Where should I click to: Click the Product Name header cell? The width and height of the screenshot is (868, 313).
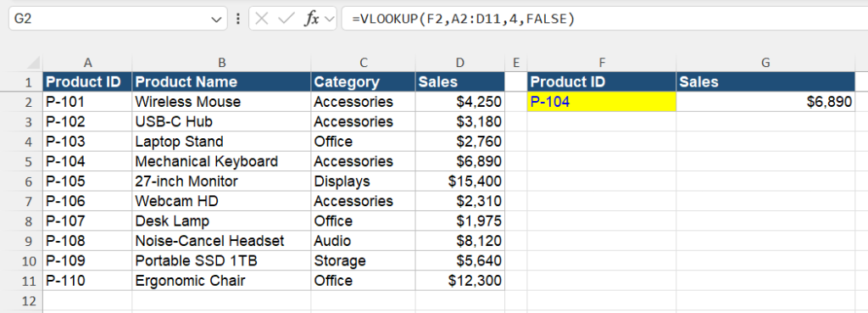[x=221, y=82]
